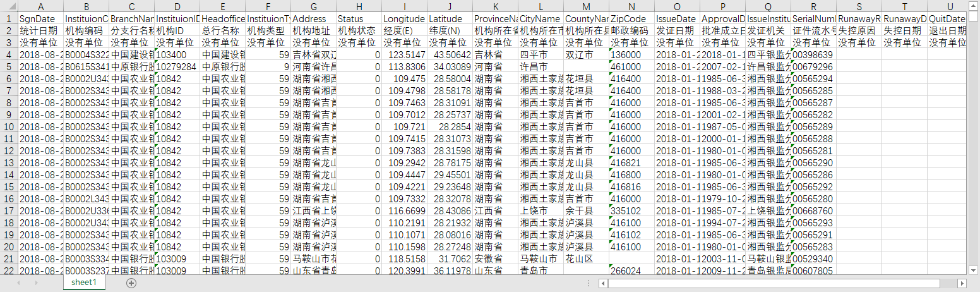This screenshot has height=292, width=980.
Task: Select column A header
Action: (40, 7)
